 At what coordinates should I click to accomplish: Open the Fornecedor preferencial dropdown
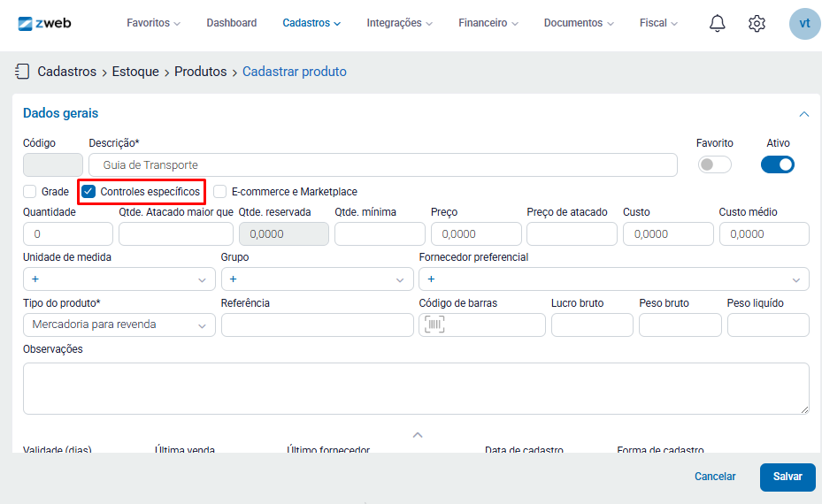click(x=613, y=279)
